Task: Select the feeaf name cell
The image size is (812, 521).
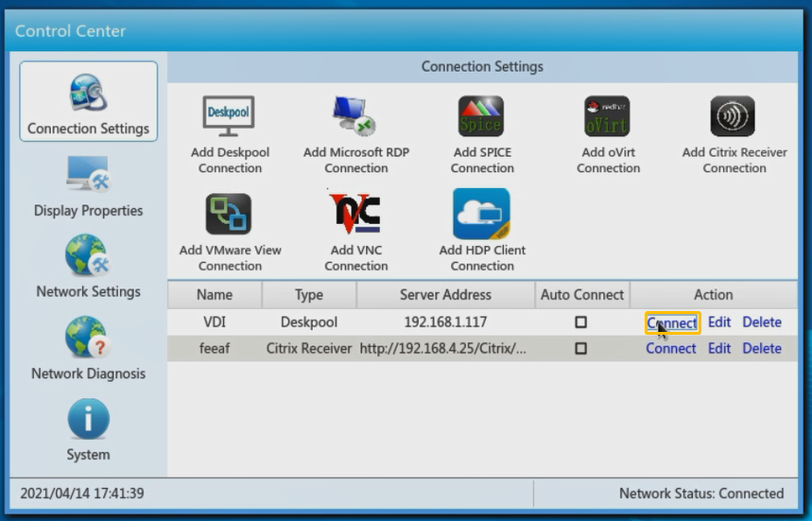Action: 215,349
